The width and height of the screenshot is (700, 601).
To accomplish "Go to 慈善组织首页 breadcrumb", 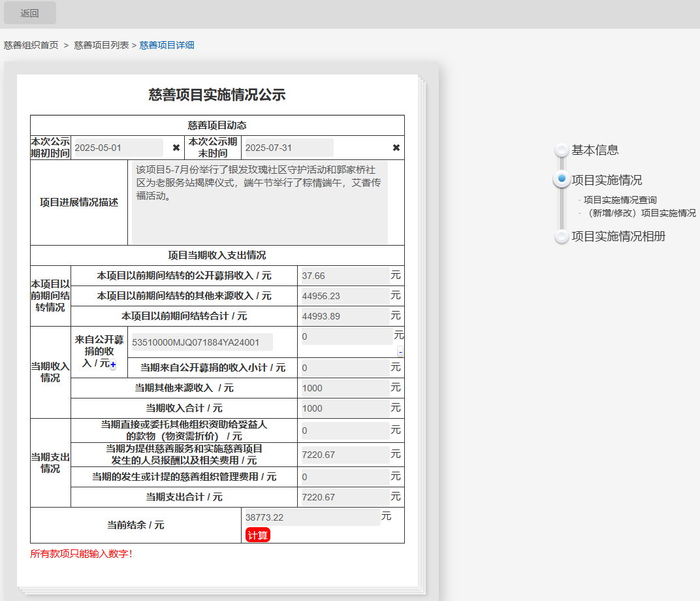I will [x=31, y=45].
